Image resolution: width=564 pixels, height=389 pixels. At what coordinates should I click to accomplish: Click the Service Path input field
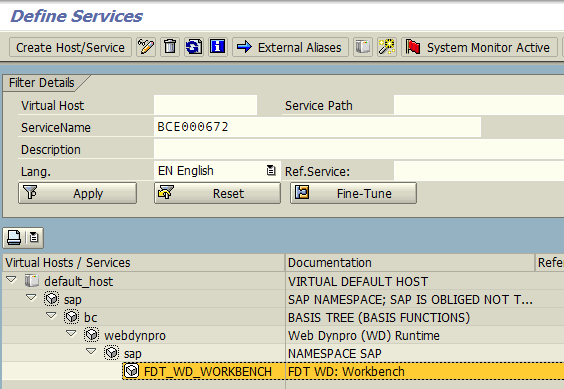[479, 105]
